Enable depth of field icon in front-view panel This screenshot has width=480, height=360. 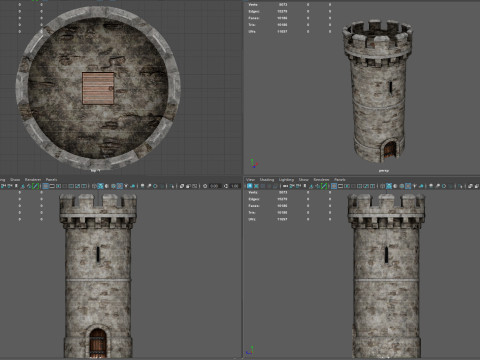(162, 186)
